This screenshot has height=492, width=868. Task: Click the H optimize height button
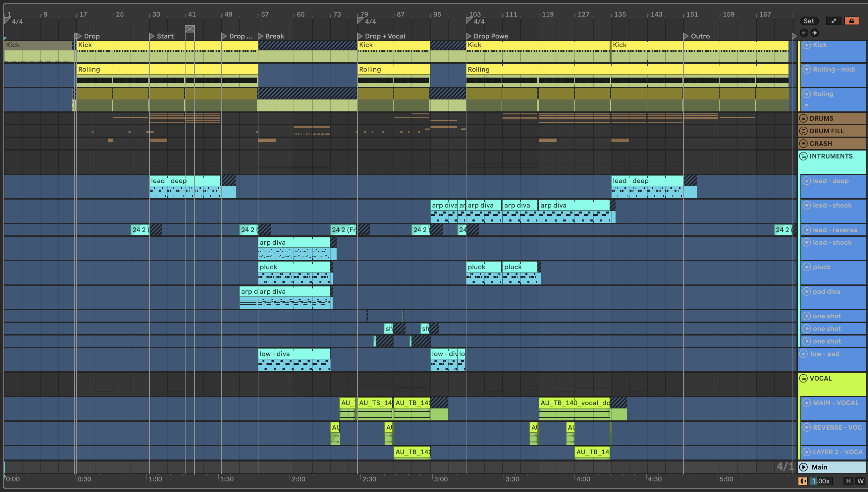[x=848, y=481]
